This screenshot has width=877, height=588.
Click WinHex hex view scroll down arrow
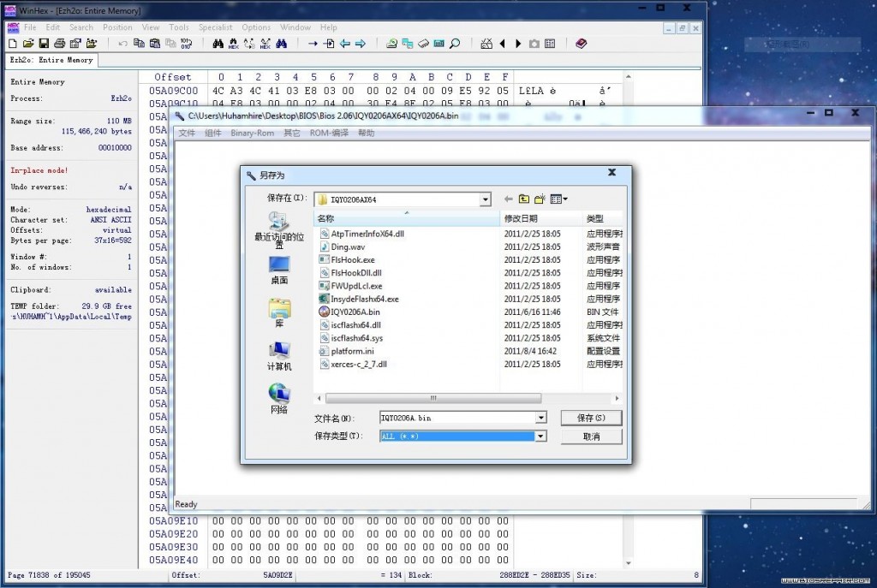[x=628, y=563]
